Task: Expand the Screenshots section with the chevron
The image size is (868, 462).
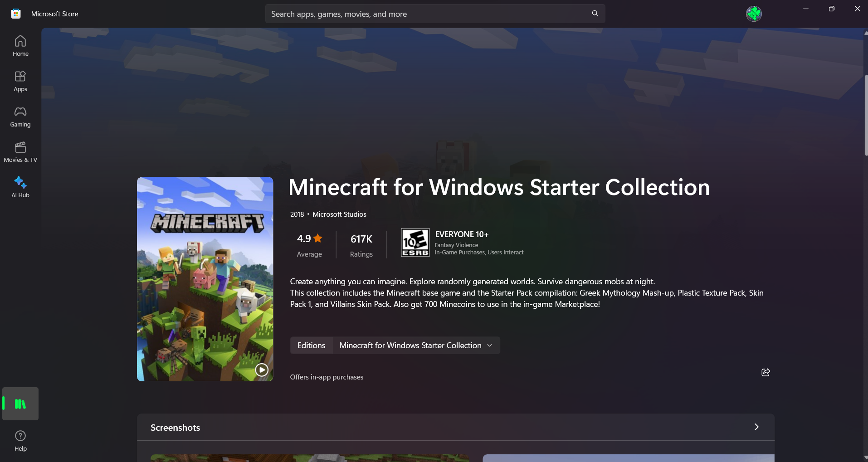Action: pos(756,427)
